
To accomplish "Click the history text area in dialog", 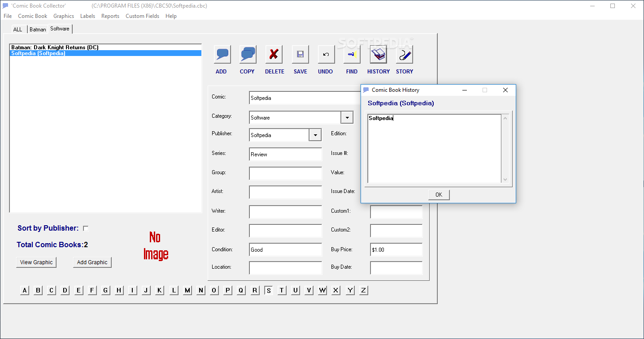I will tap(435, 149).
